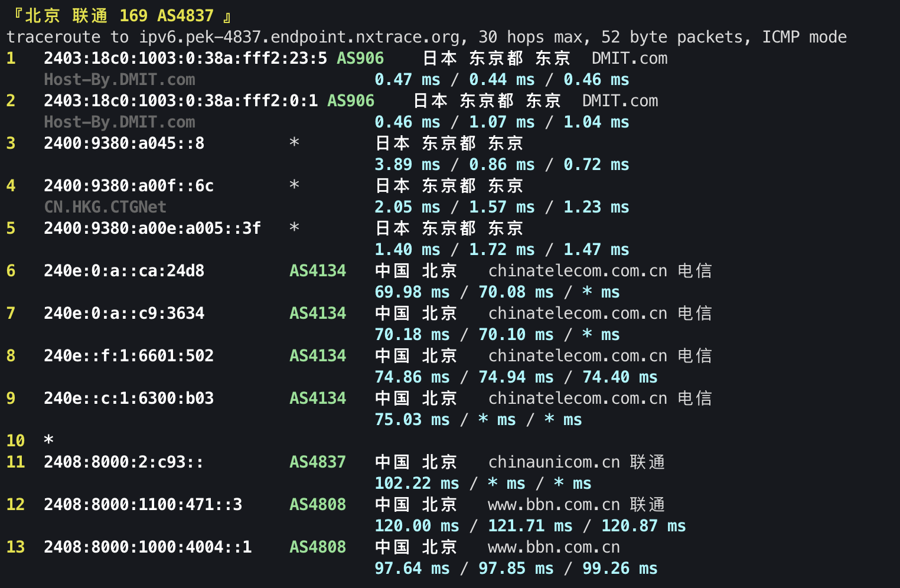Click AS4837 on hop 11
This screenshot has height=588, width=900.
point(317,462)
